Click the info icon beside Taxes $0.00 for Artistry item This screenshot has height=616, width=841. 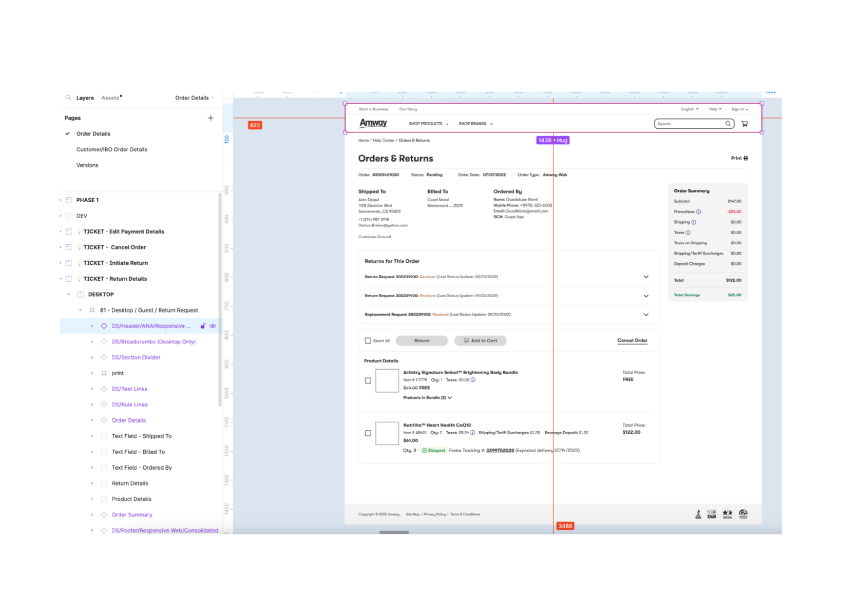[473, 380]
